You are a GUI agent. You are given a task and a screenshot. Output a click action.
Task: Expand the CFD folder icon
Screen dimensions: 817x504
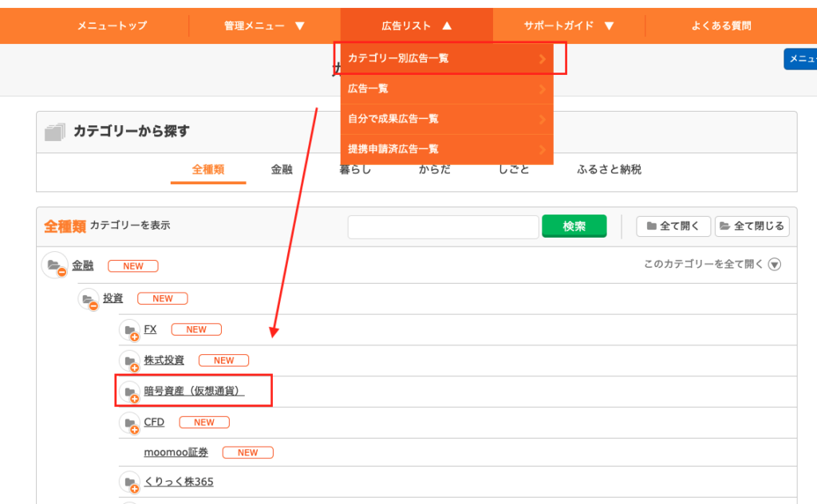tap(129, 423)
